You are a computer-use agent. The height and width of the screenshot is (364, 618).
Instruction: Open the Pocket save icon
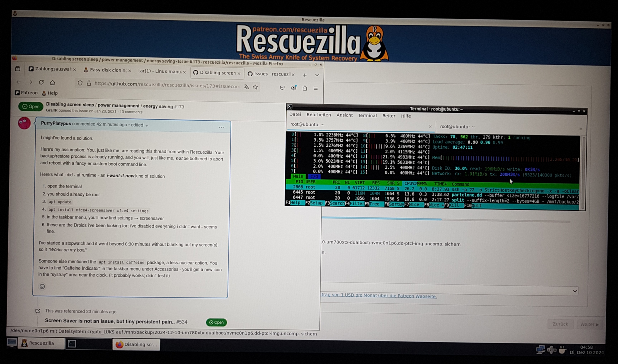282,88
